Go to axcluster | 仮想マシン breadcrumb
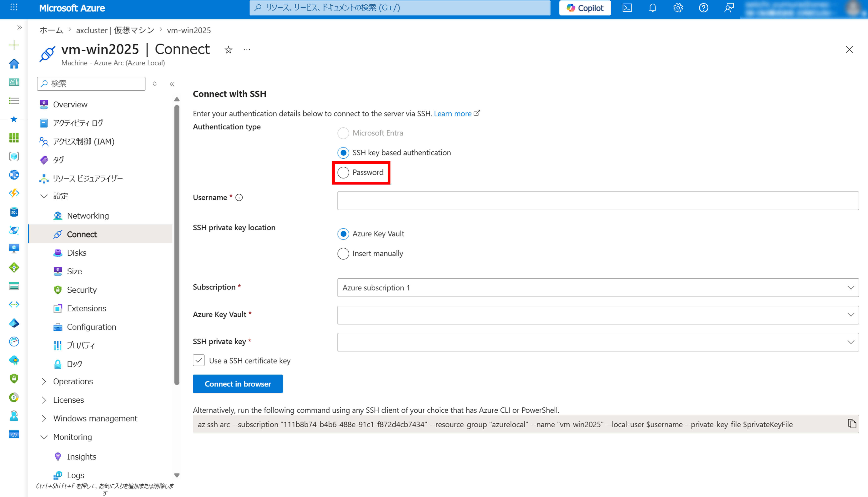Viewport: 868px width, 497px height. (x=115, y=30)
